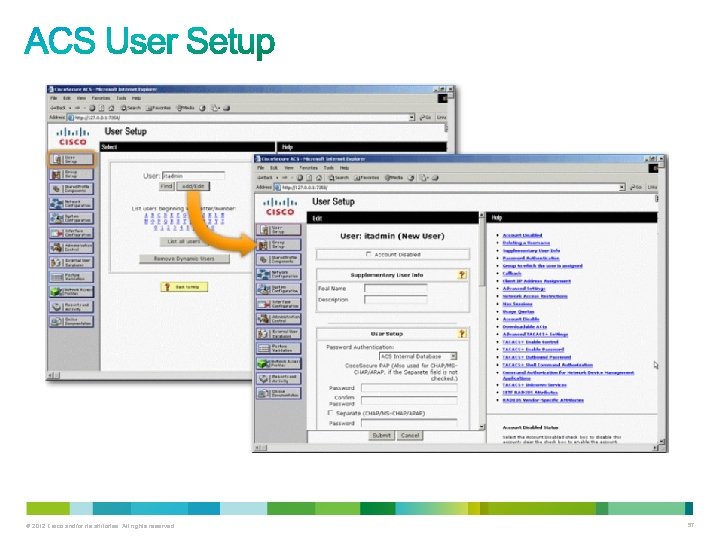This screenshot has height=540, width=720.
Task: Click User name field in back window
Action: point(193,175)
